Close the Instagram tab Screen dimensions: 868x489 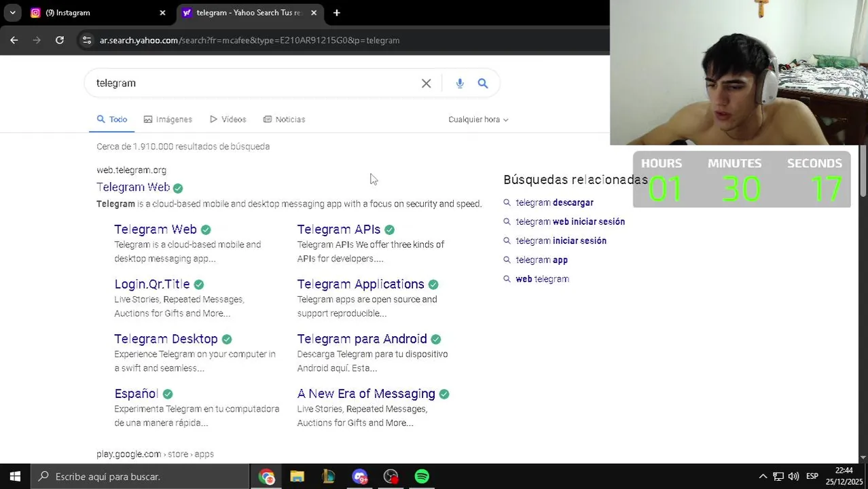click(162, 12)
